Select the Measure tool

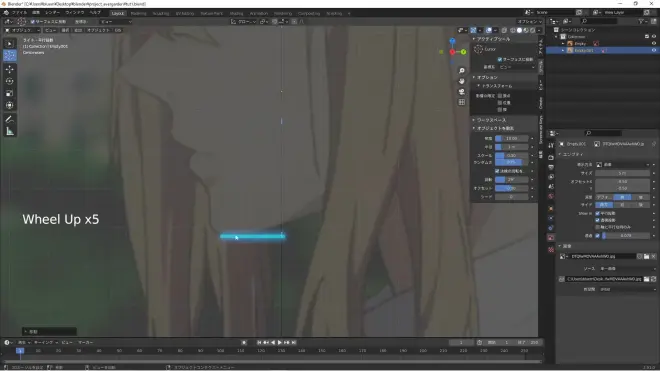[10, 132]
